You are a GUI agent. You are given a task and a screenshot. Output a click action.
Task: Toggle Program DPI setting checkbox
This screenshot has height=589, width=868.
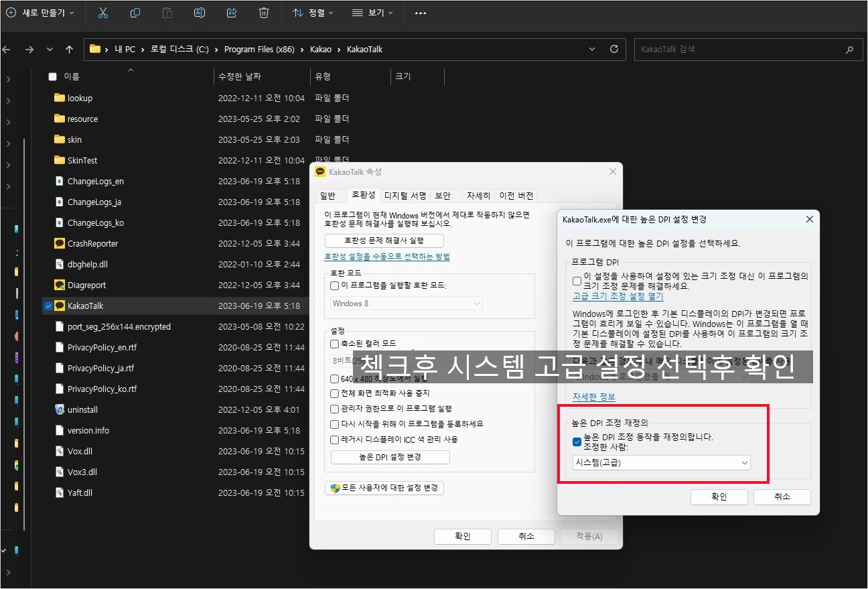click(577, 281)
